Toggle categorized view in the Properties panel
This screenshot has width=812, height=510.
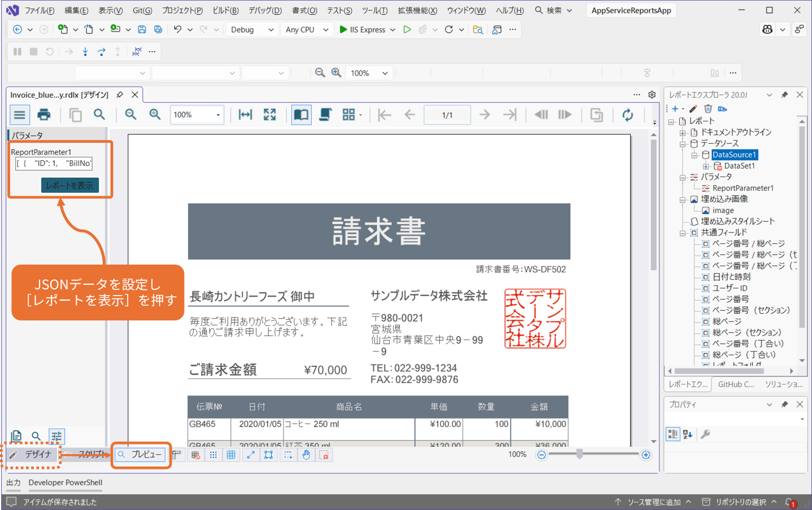click(673, 434)
